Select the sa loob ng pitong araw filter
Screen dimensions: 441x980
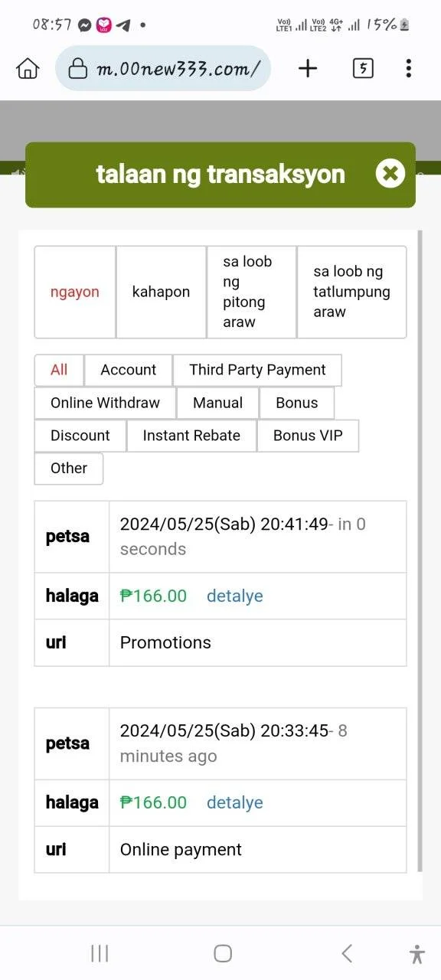(251, 292)
